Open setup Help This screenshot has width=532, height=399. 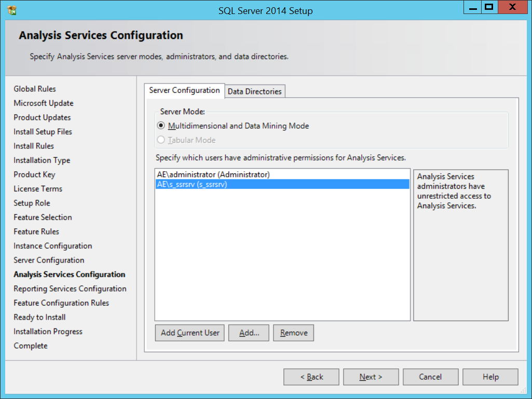pos(490,377)
